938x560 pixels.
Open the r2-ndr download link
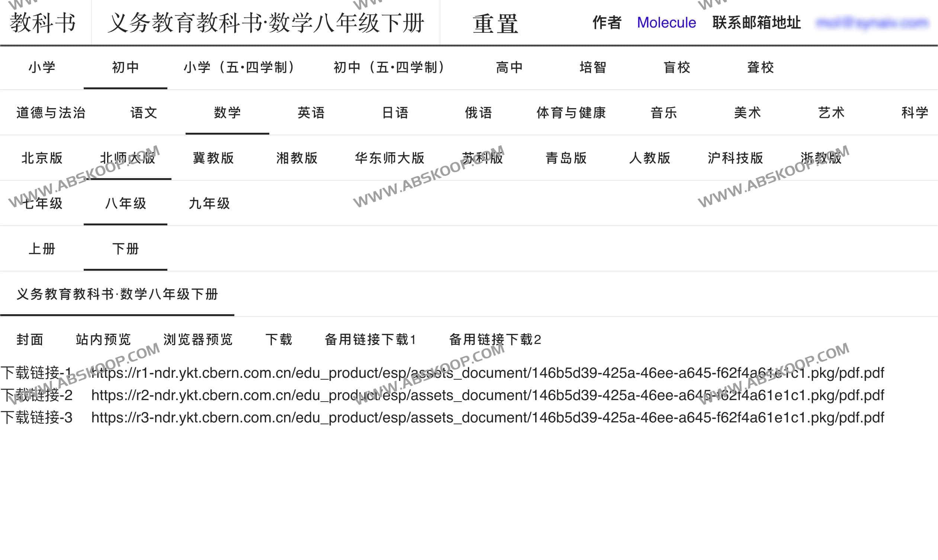(x=487, y=395)
